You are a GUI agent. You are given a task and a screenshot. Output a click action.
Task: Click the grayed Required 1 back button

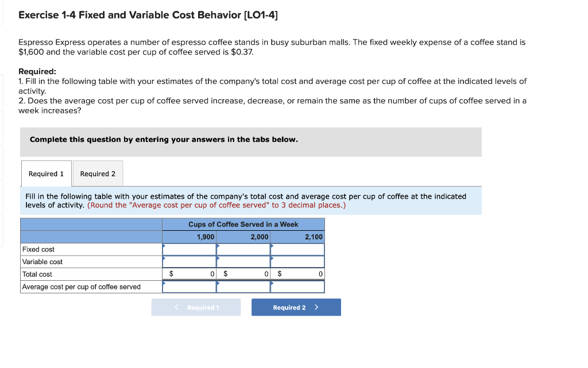[x=196, y=307]
